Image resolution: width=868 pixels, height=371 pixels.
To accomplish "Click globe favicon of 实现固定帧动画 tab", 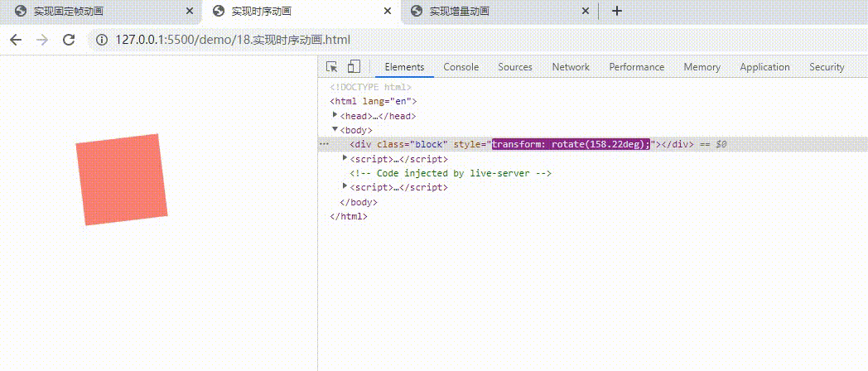I will coord(21,11).
